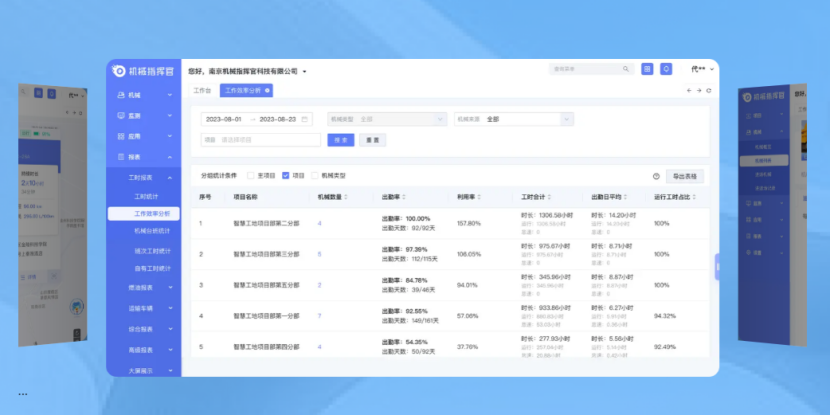Open the 机械 sidebar menu via its icon

tap(121, 95)
